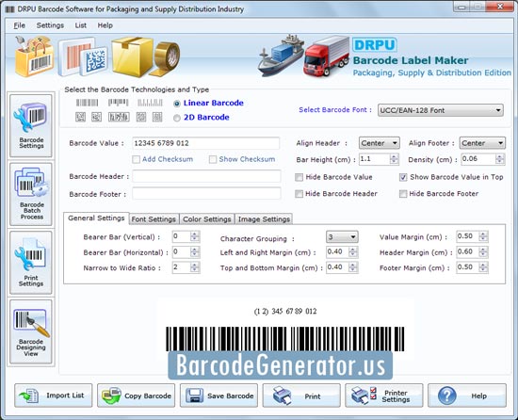Switch to the Color Settings tab
Viewport: 518px width, 420px height.
click(207, 218)
